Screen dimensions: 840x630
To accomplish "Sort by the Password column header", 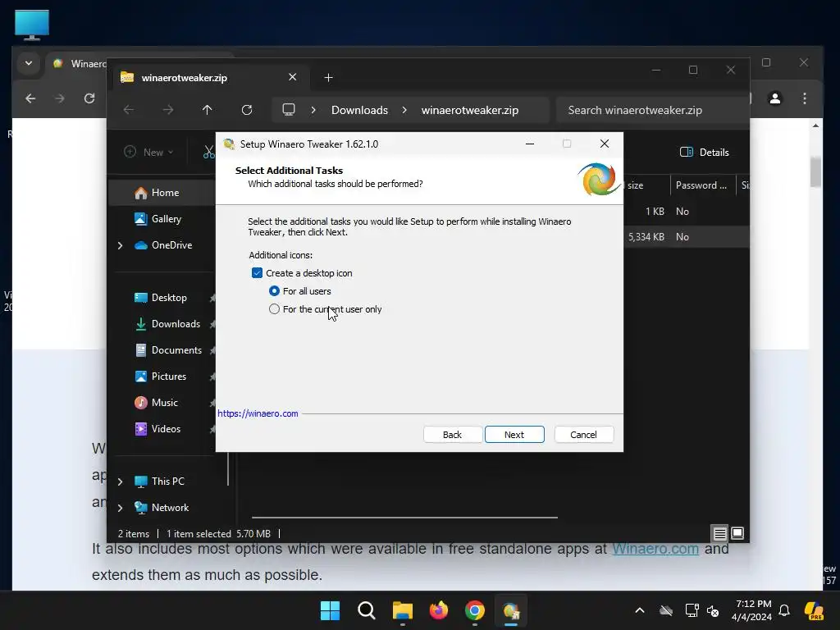I will point(701,185).
